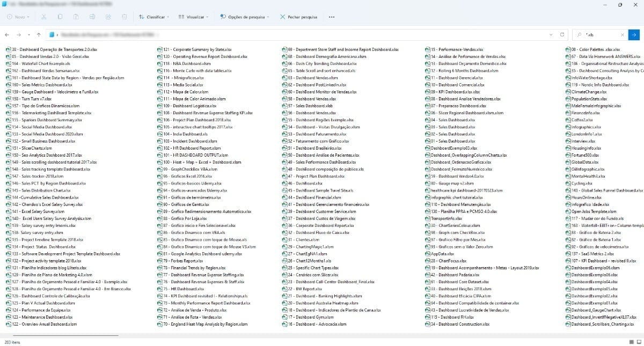
Task: Select 16 - Dashboard - Advocacia.xlsm
Action: [x=315, y=324]
